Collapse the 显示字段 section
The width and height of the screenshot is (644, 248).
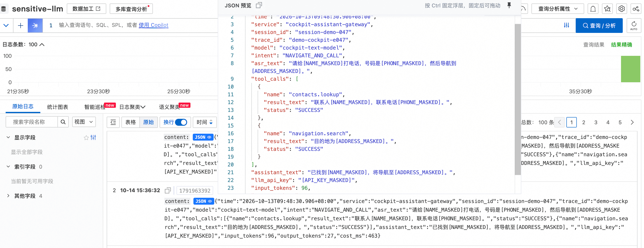click(8, 137)
